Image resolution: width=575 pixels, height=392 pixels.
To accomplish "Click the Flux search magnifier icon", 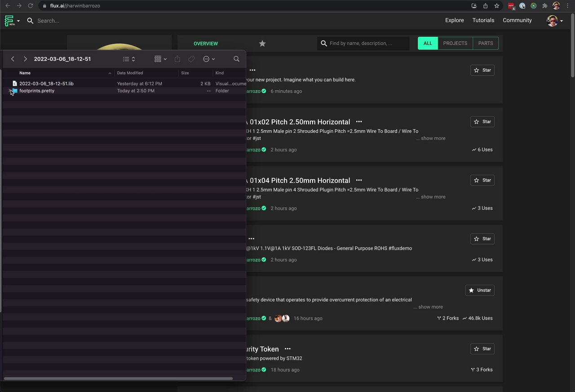I will (30, 21).
